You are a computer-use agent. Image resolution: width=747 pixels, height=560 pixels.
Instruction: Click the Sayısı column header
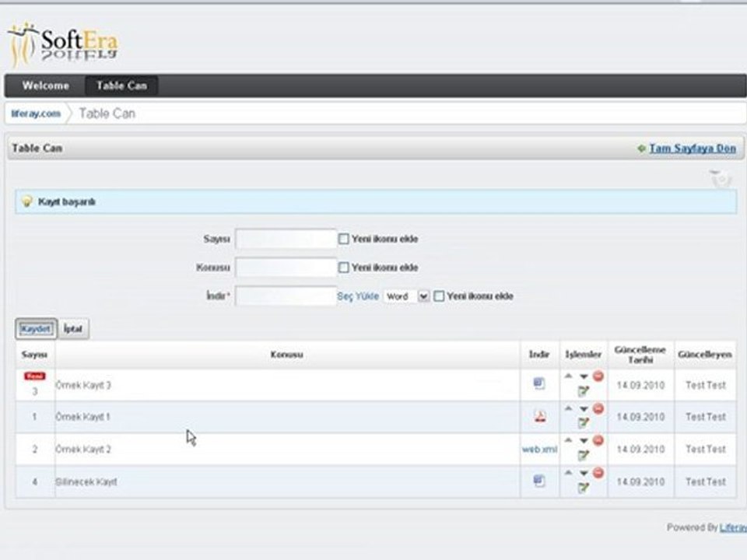tap(34, 355)
